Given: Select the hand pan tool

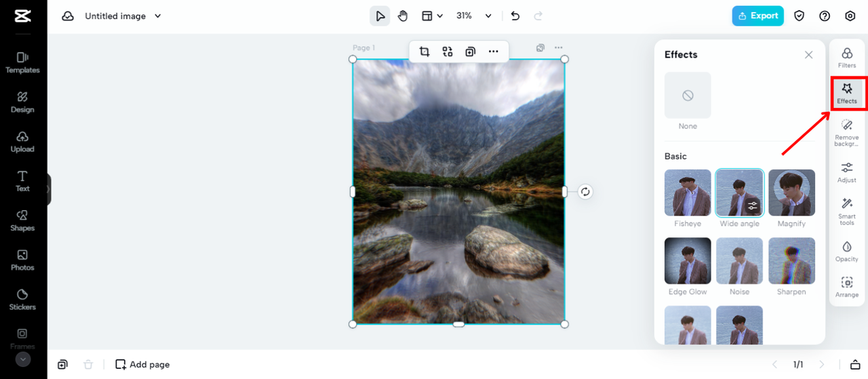Looking at the screenshot, I should coord(403,16).
